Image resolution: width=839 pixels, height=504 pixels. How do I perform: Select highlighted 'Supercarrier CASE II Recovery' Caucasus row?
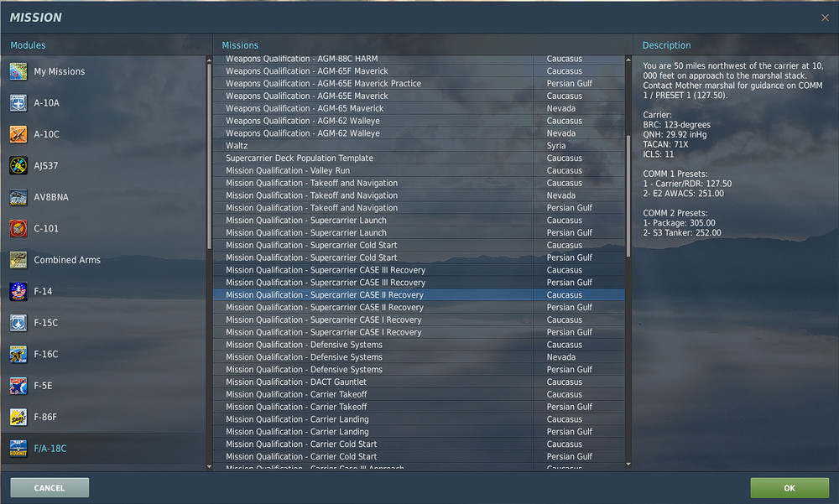point(419,295)
